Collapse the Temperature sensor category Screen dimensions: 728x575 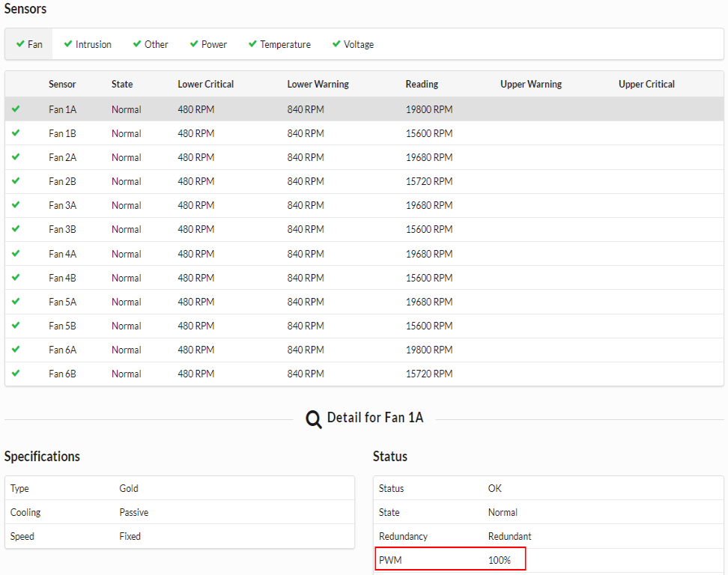click(x=279, y=44)
